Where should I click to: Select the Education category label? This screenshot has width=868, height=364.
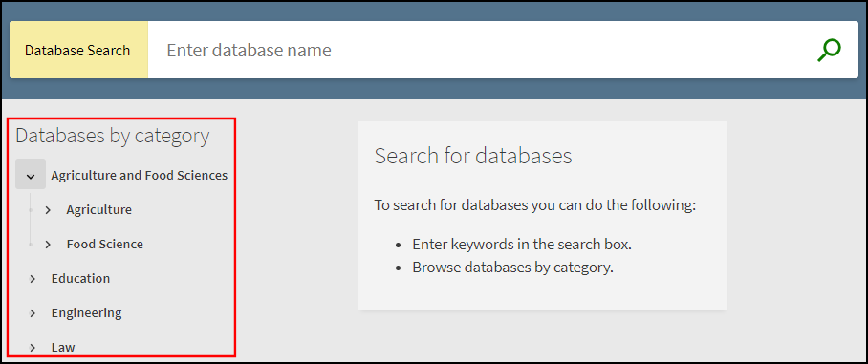(x=81, y=278)
